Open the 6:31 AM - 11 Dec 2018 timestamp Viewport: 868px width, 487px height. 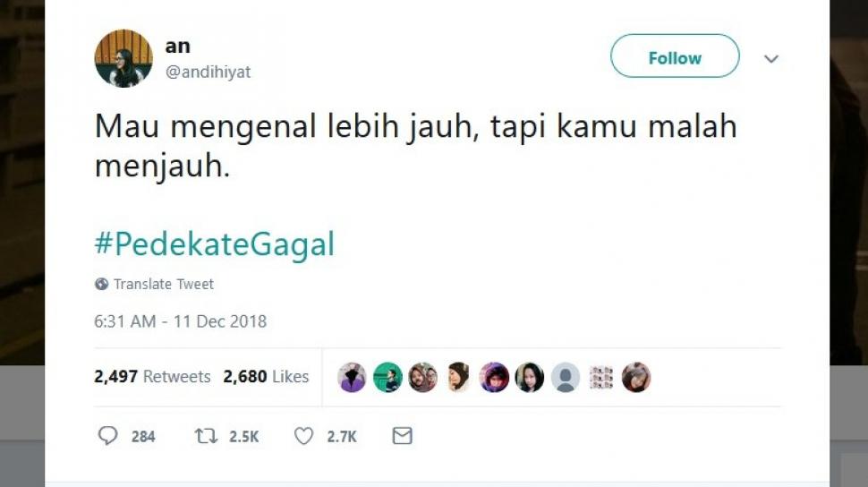pyautogui.click(x=181, y=321)
